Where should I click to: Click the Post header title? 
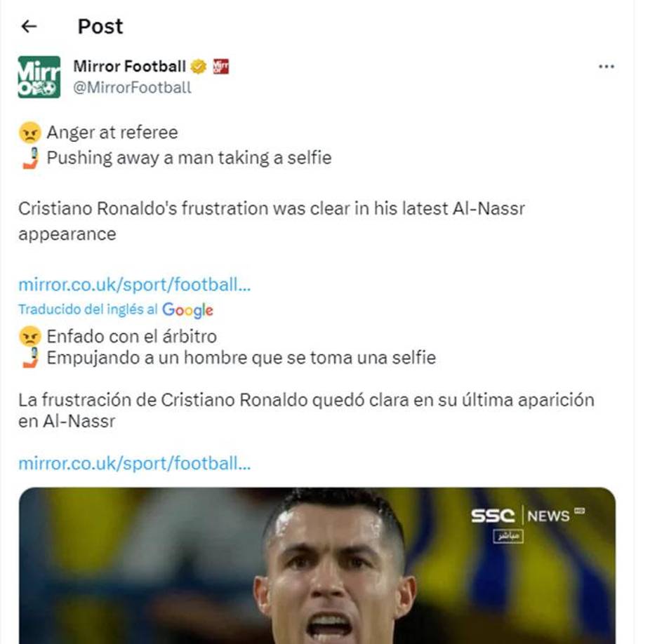100,27
